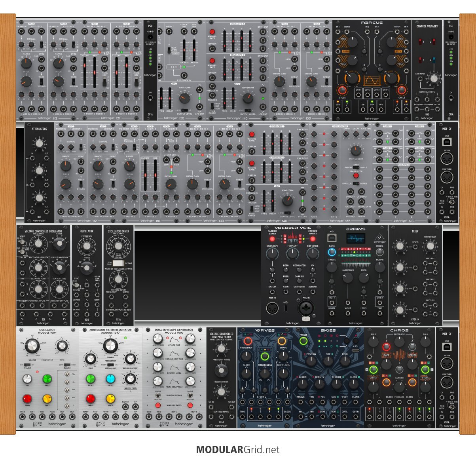Click the Step Number knob on Sequencer 182

pyautogui.click(x=356, y=150)
